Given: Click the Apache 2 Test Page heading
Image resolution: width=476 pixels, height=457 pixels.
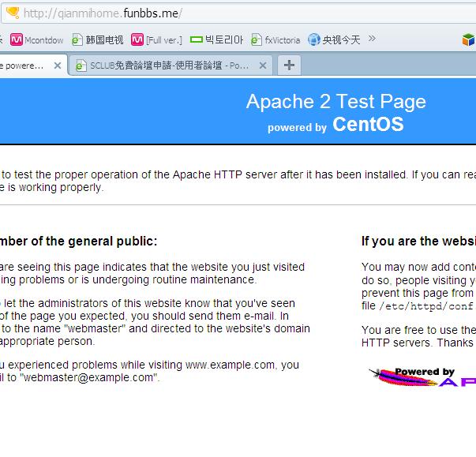Looking at the screenshot, I should pyautogui.click(x=336, y=101).
